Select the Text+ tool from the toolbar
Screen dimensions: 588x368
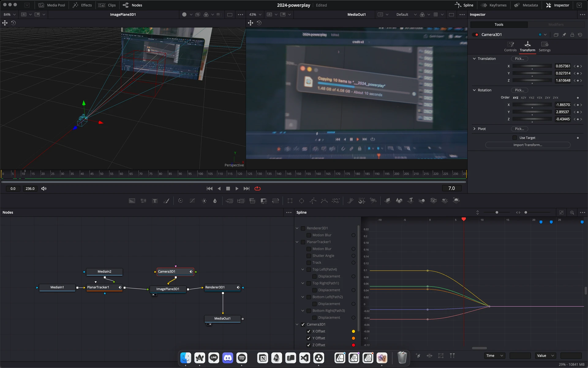click(155, 201)
